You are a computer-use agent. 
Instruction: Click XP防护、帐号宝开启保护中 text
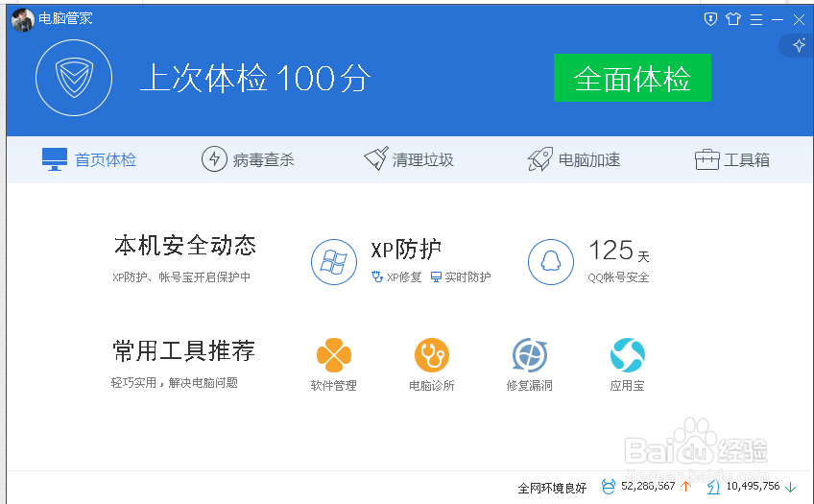[x=181, y=277]
